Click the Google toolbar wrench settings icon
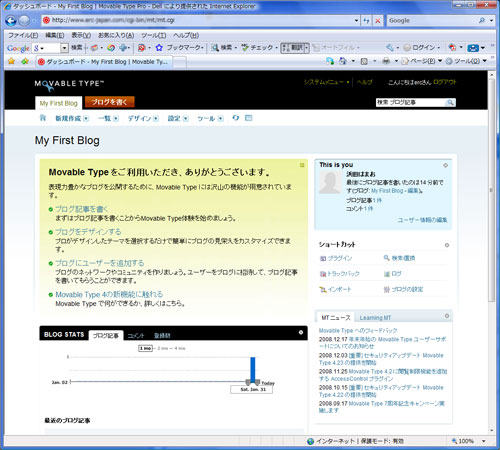This screenshot has width=500, height=450. coord(390,48)
